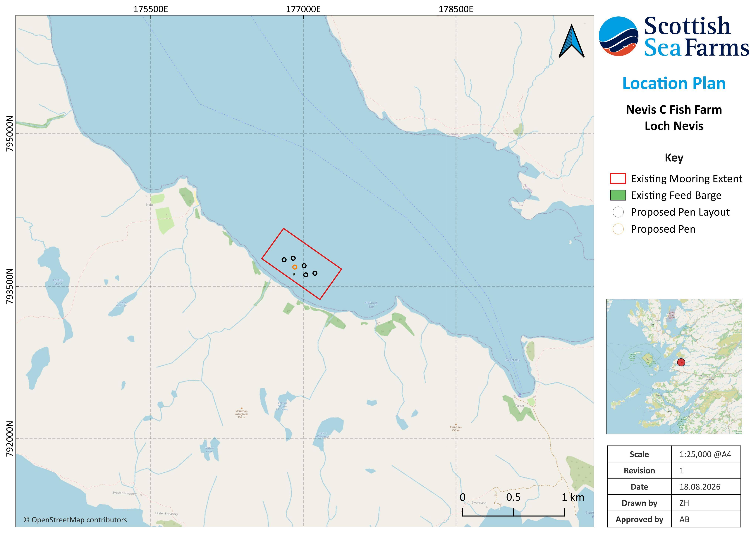Click the inset overview map thumbnail
The image size is (756, 534).
coord(674,366)
